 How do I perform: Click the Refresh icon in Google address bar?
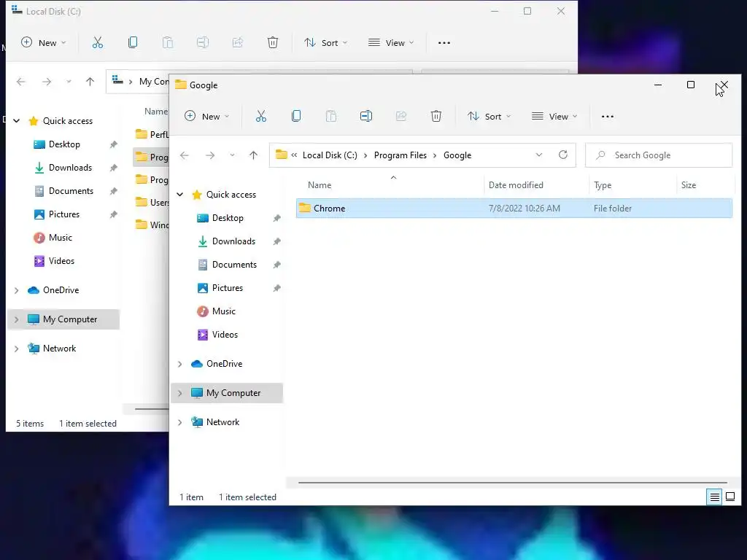point(563,155)
